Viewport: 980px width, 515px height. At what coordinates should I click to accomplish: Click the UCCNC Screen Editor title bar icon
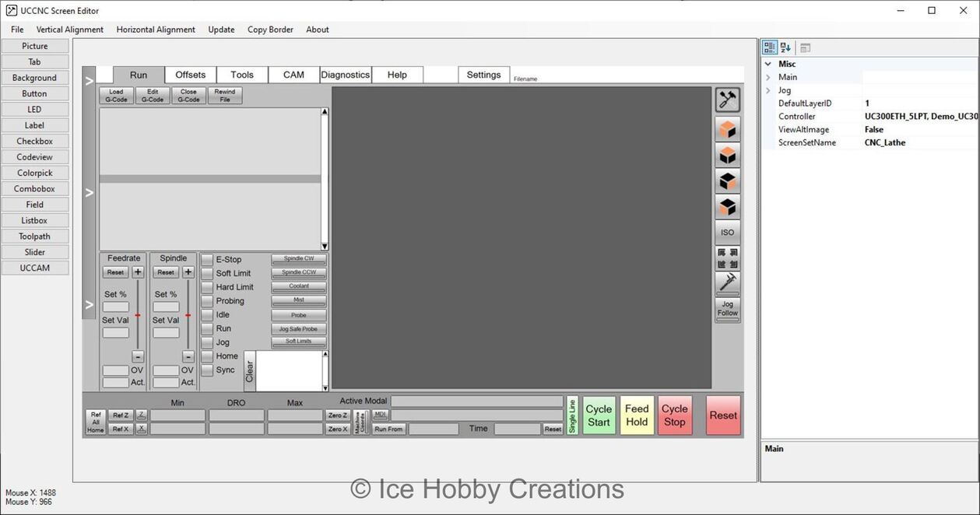[x=11, y=11]
